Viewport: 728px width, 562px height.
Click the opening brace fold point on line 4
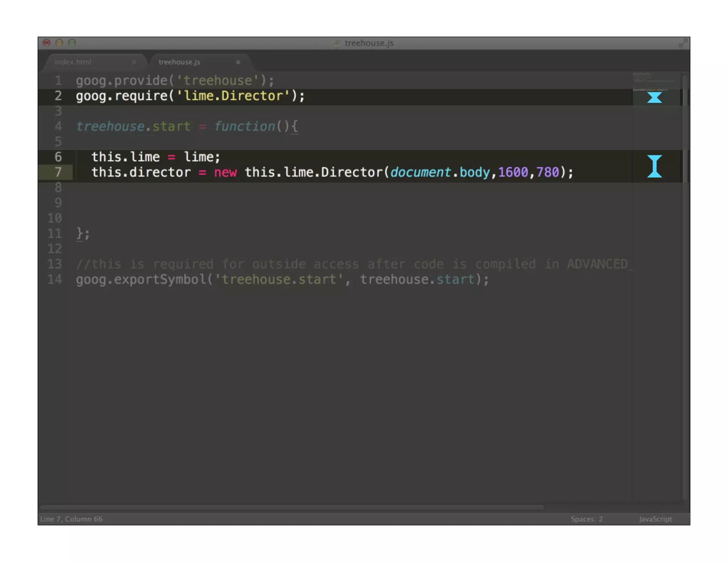(295, 126)
